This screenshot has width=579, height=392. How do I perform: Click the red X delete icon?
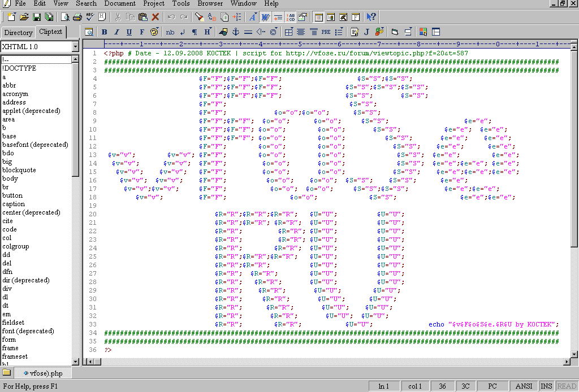point(155,17)
